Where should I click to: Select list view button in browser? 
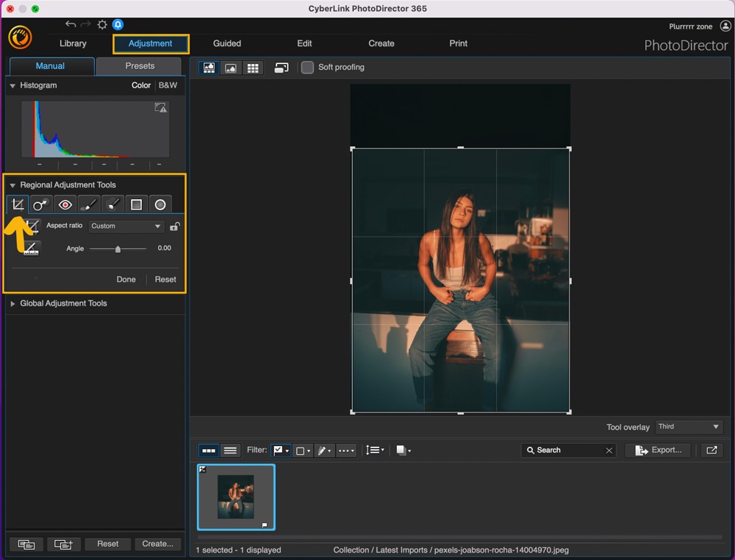[230, 450]
